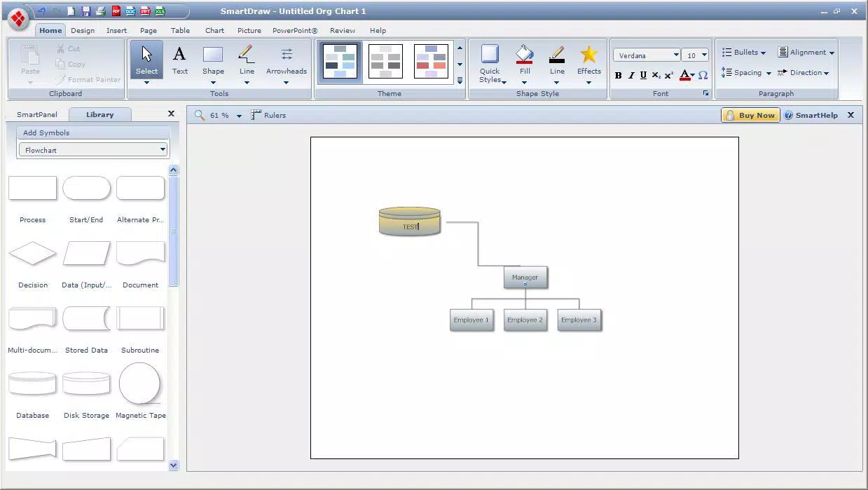Viewport: 868px width, 490px height.
Task: Open the zoom percentage dropdown arrow
Action: 239,116
